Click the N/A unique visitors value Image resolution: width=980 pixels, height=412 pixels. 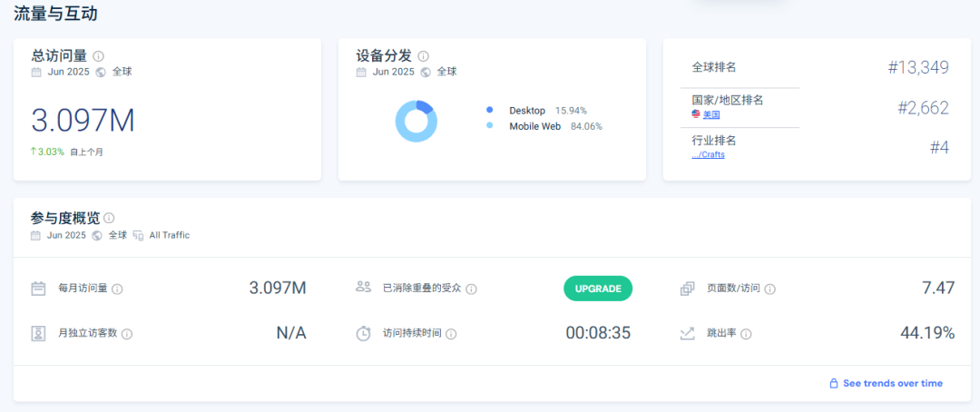(x=291, y=333)
